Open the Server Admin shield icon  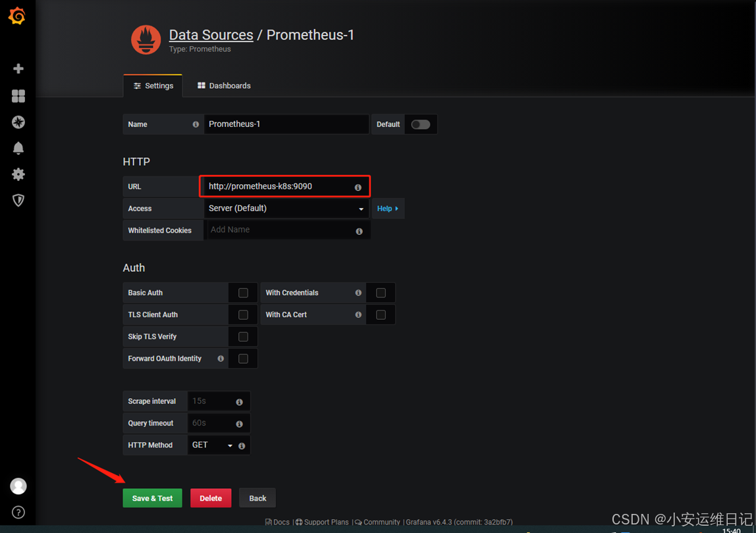coord(18,200)
